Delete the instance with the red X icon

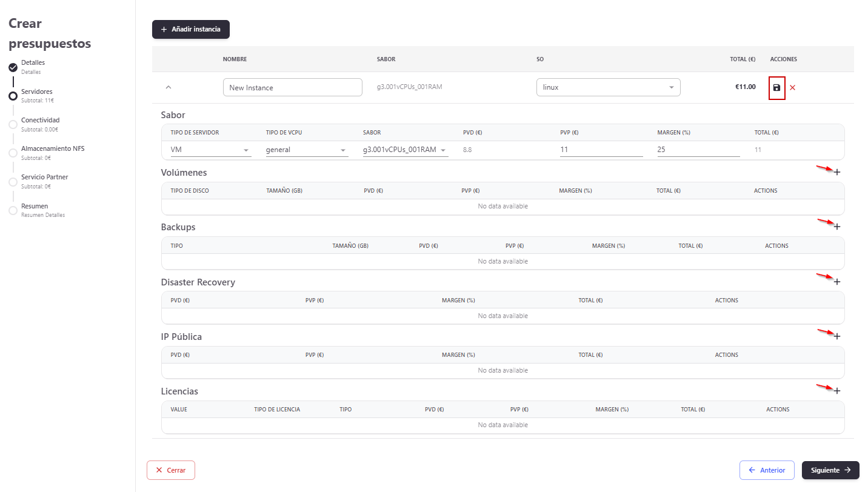792,88
